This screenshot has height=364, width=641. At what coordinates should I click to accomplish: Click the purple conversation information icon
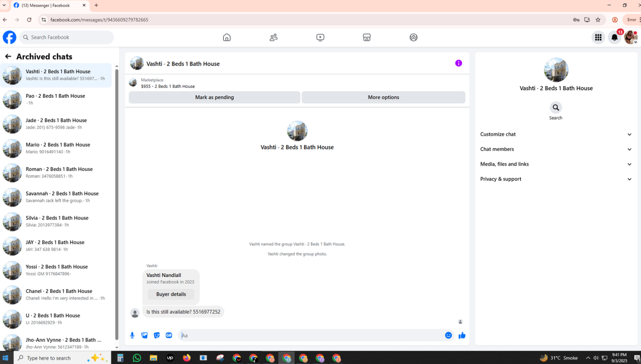click(458, 63)
